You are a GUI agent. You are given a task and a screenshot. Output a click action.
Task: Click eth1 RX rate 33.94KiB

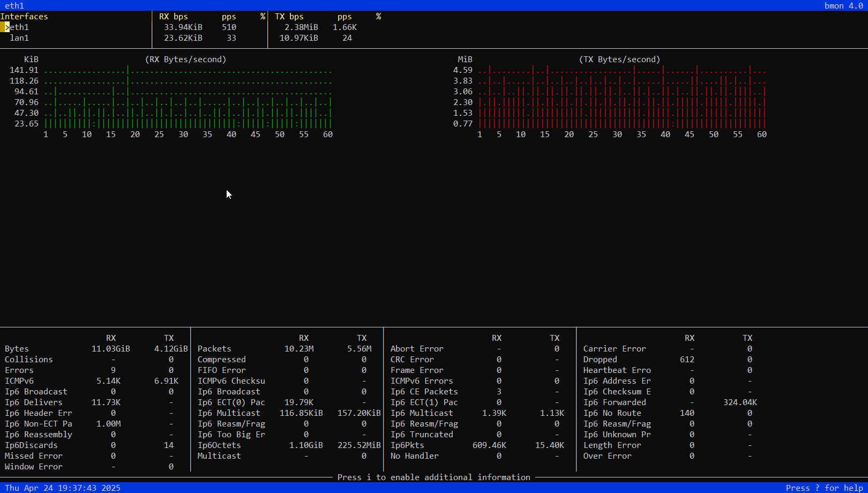click(x=183, y=27)
